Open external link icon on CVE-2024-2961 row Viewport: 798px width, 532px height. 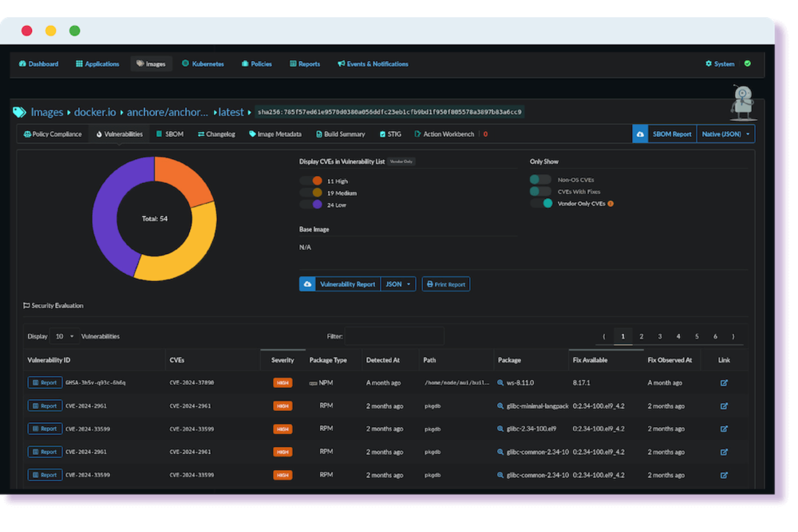(724, 406)
